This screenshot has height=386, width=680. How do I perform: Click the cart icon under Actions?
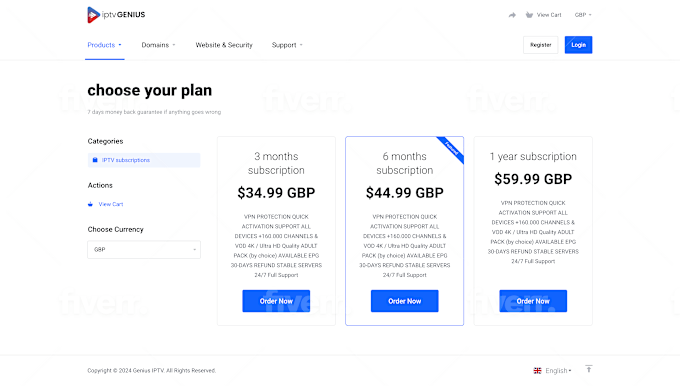tap(90, 204)
